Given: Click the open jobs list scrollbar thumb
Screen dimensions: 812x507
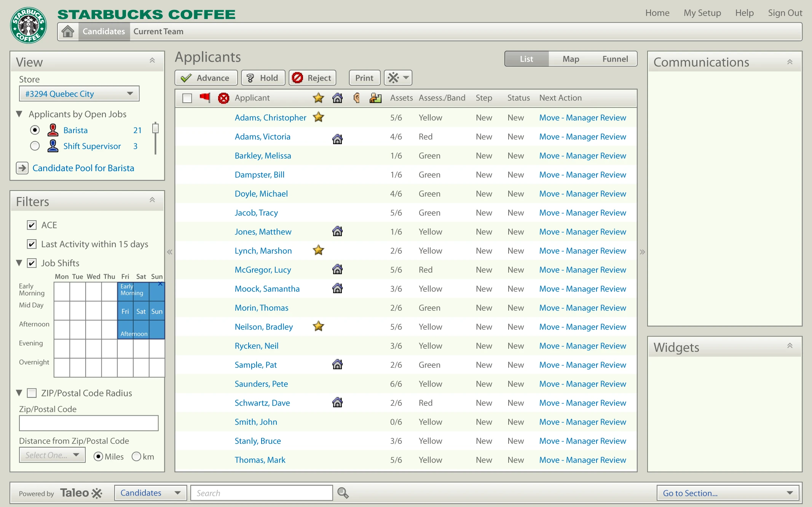Looking at the screenshot, I should (155, 128).
